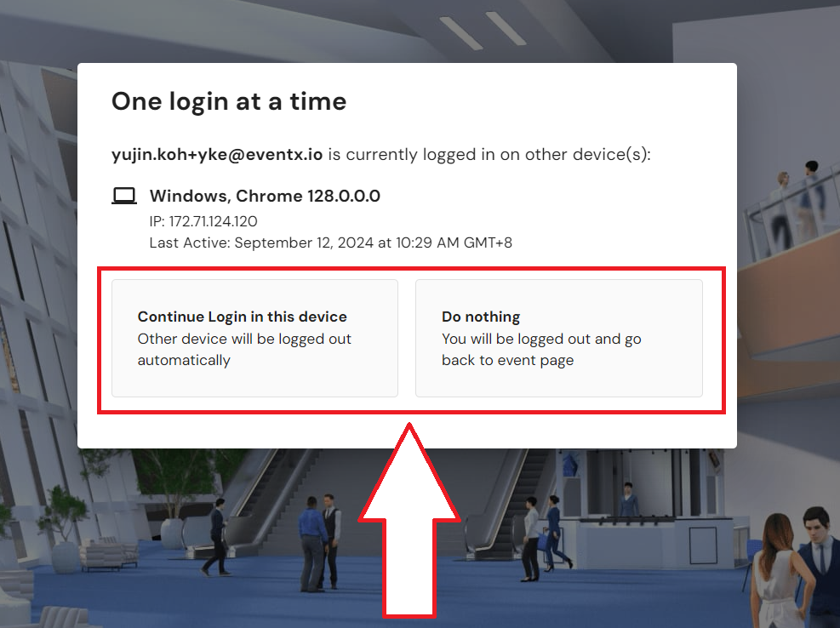Click the Last Active timestamp line
Viewport: 840px width, 628px height.
pyautogui.click(x=330, y=243)
